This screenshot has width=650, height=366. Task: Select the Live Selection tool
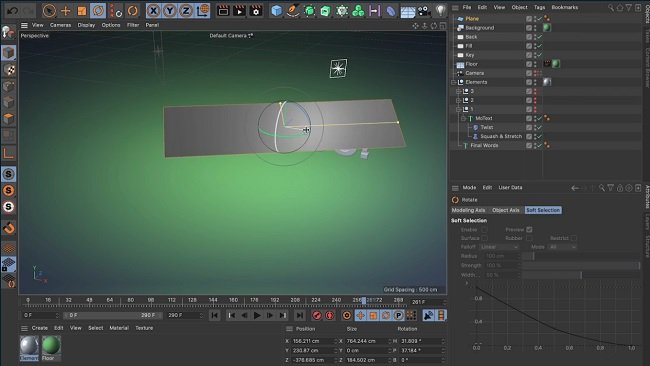(x=49, y=10)
